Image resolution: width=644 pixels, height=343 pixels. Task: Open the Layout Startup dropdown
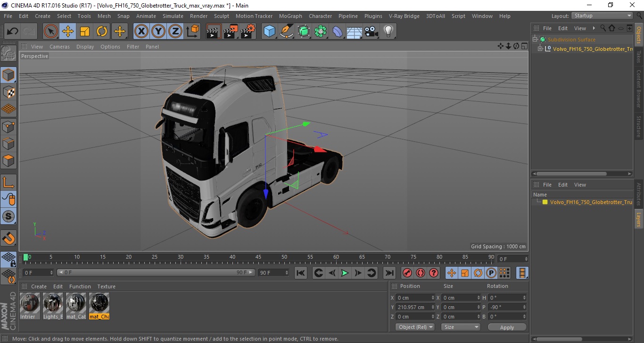(602, 16)
